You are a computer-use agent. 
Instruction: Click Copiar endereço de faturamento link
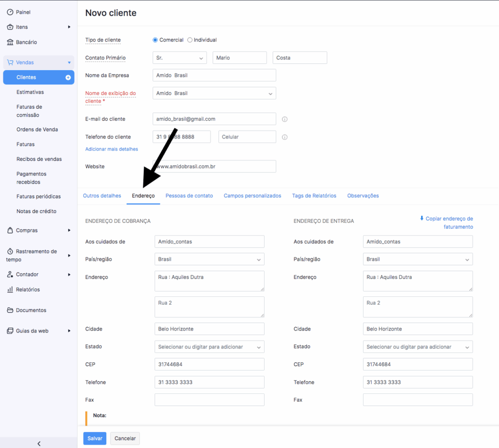[x=446, y=223]
